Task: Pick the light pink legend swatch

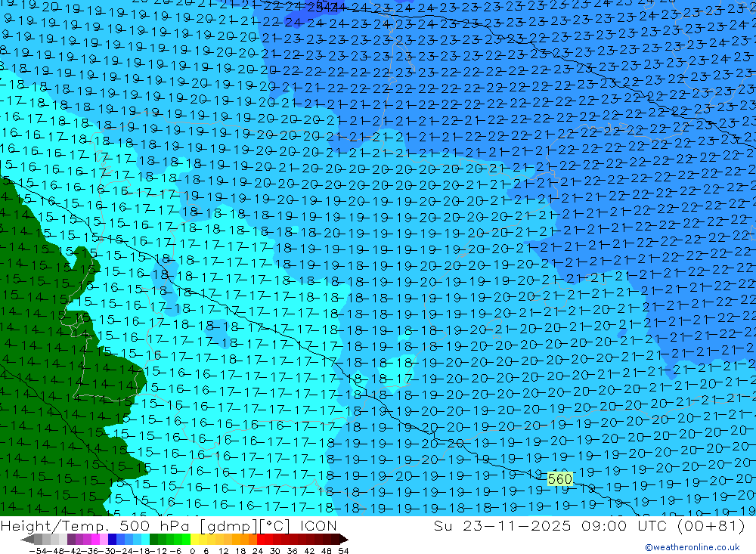Action: tap(104, 539)
